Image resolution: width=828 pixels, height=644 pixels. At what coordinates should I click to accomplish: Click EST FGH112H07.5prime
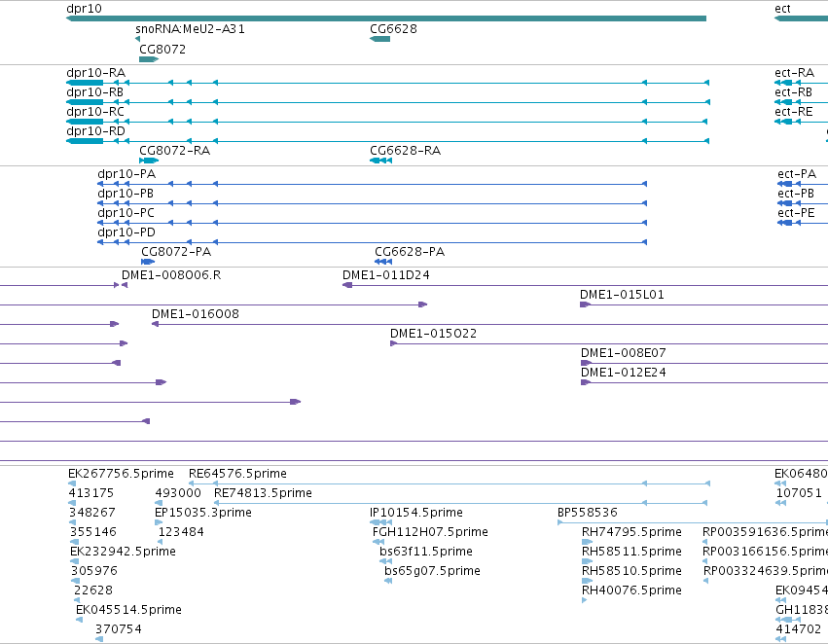tap(378, 542)
